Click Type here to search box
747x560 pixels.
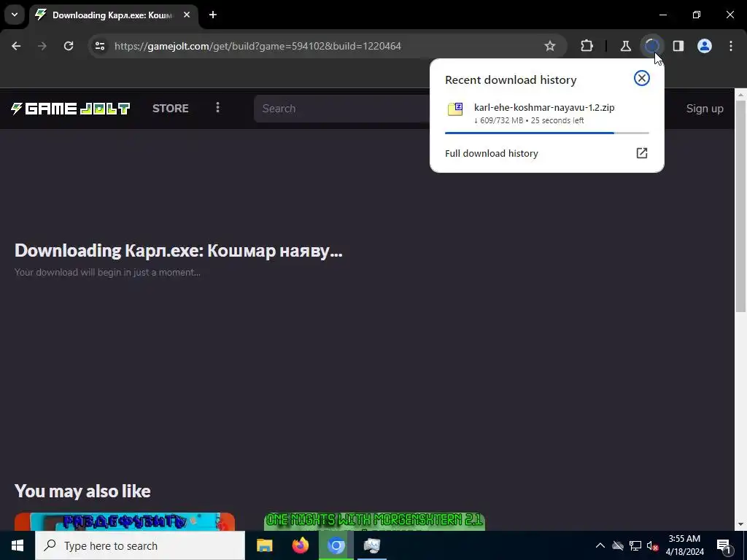pos(140,545)
